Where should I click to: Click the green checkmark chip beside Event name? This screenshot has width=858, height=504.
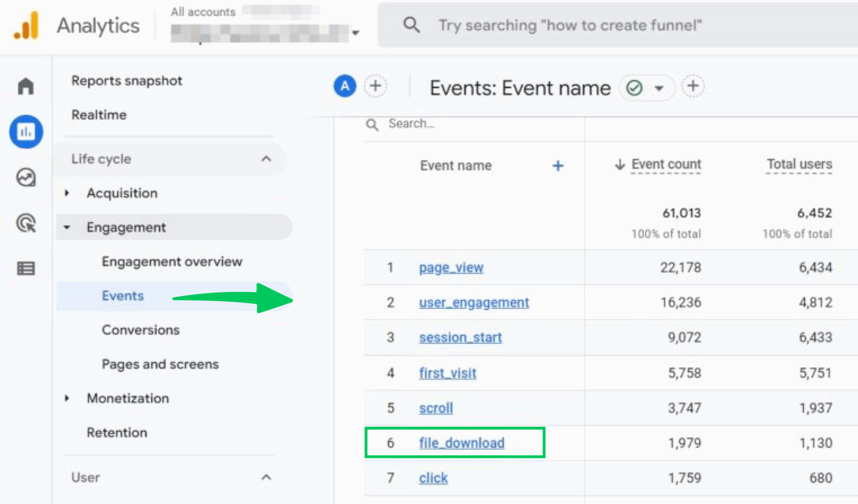[634, 88]
